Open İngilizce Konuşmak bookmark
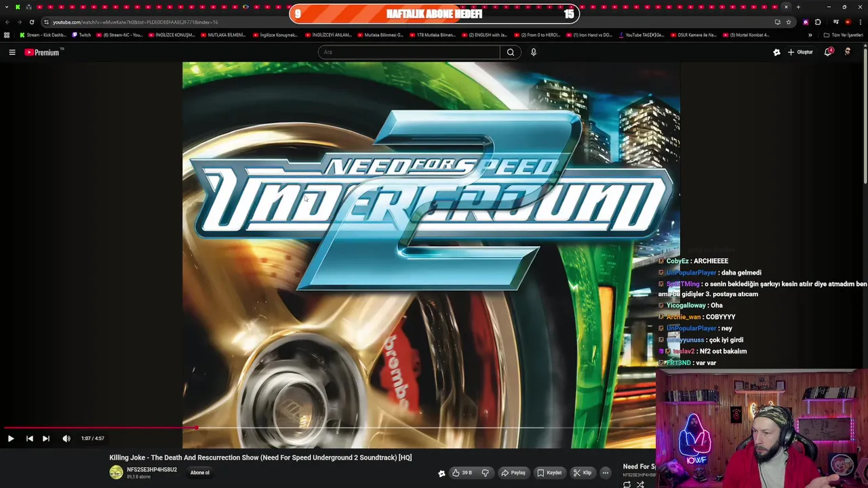868x488 pixels. [275, 35]
